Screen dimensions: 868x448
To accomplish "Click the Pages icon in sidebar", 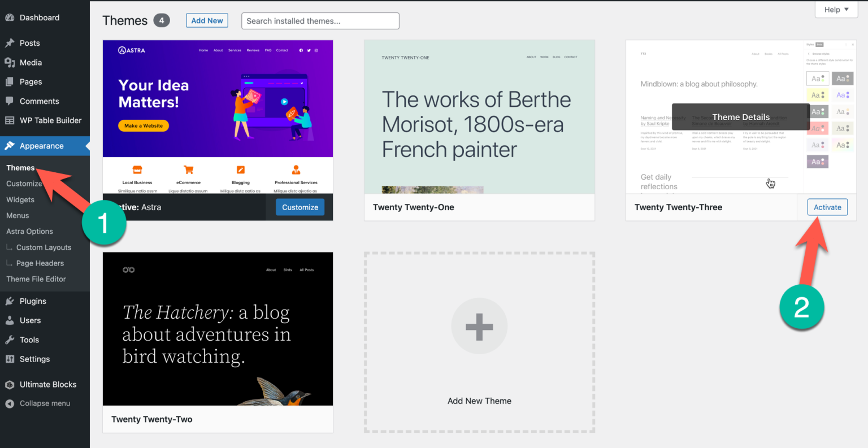I will tap(10, 82).
